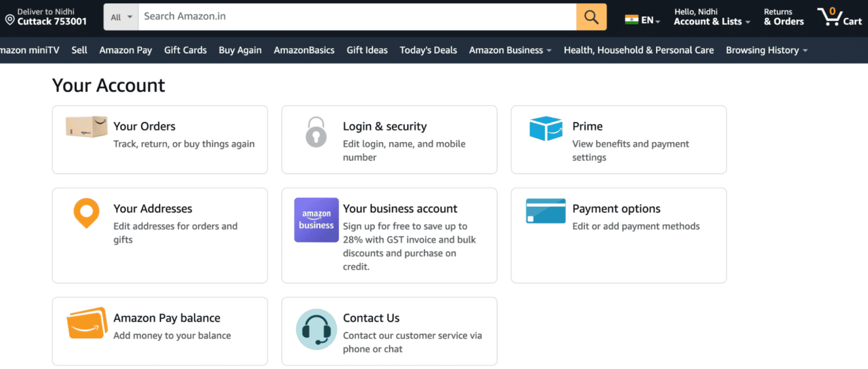Click inside the Search Amazon.in field
Image resolution: width=868 pixels, height=369 pixels.
356,17
